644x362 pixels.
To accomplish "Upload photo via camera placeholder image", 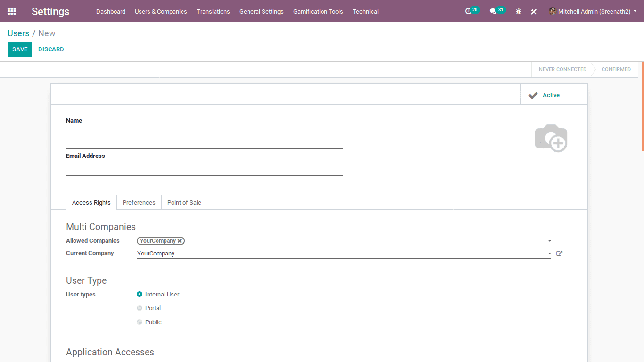I will (551, 137).
